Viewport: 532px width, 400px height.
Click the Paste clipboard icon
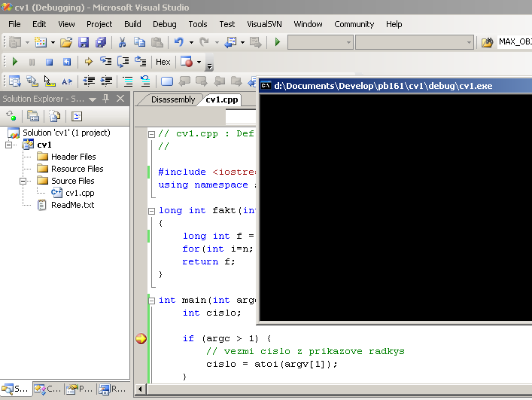coord(157,42)
